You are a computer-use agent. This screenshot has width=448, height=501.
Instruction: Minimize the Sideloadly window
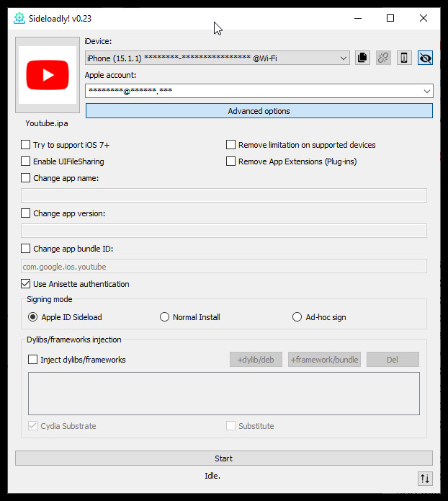[358, 18]
